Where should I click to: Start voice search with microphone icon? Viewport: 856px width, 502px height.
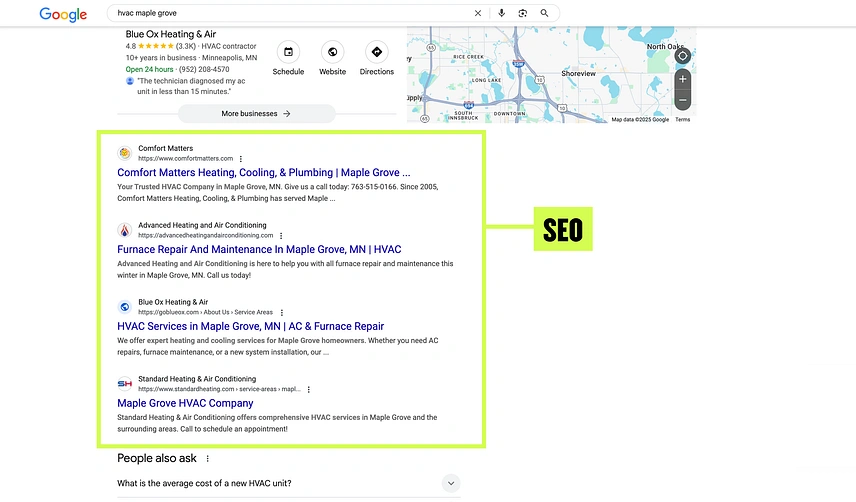click(x=500, y=13)
